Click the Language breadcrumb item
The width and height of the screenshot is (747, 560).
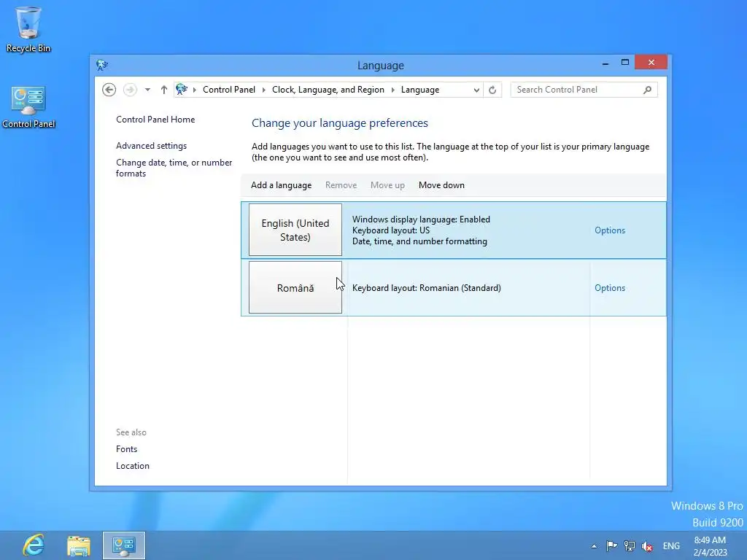tap(419, 90)
